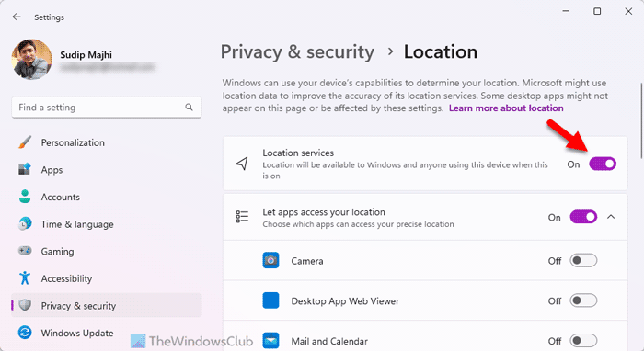Maximize the Settings window
Image resolution: width=644 pixels, height=351 pixels.
(x=597, y=11)
